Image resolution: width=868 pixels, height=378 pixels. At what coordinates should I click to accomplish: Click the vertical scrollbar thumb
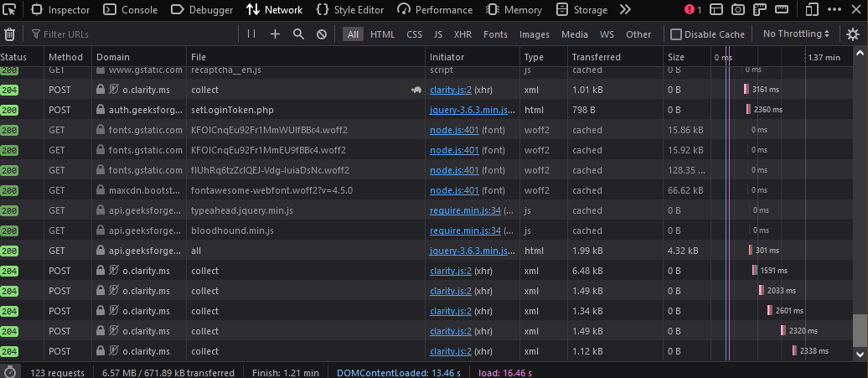860,329
